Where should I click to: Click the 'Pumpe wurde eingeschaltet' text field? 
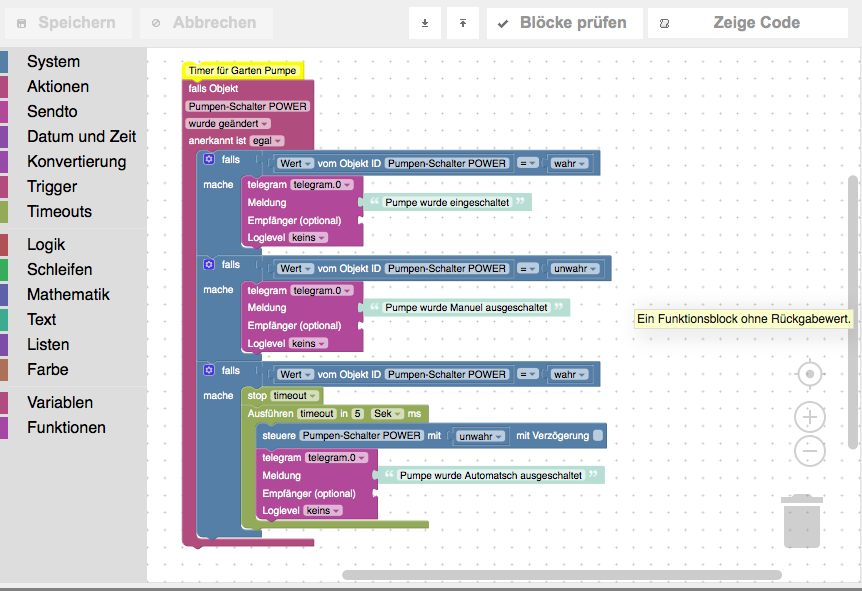pyautogui.click(x=447, y=202)
